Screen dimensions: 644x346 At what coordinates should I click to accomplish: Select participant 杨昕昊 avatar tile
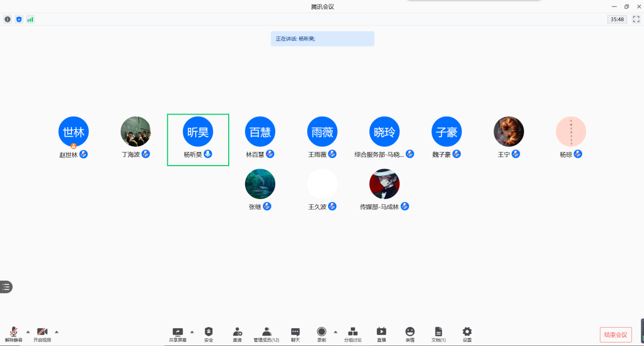tap(198, 132)
